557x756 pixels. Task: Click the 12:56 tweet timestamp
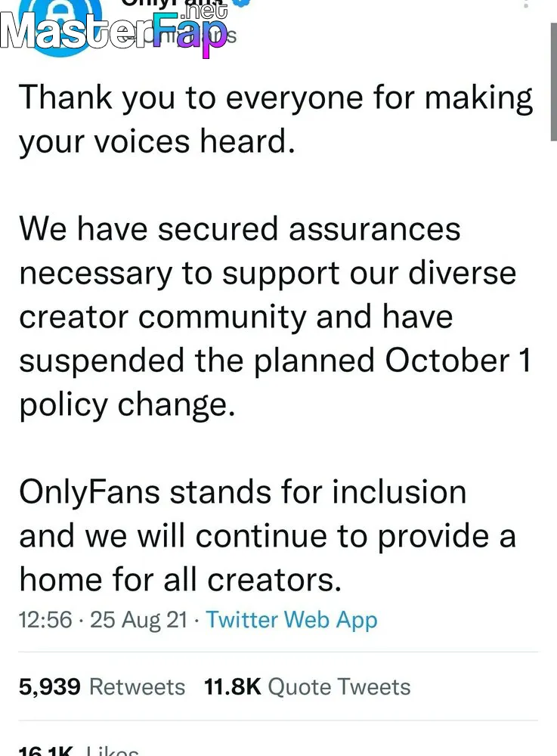point(45,620)
